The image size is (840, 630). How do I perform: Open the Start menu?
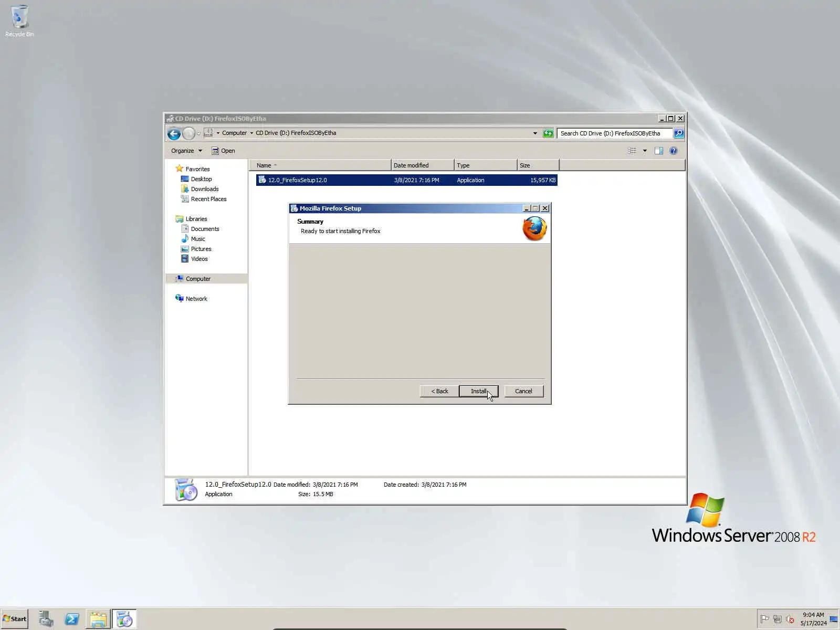click(x=15, y=619)
